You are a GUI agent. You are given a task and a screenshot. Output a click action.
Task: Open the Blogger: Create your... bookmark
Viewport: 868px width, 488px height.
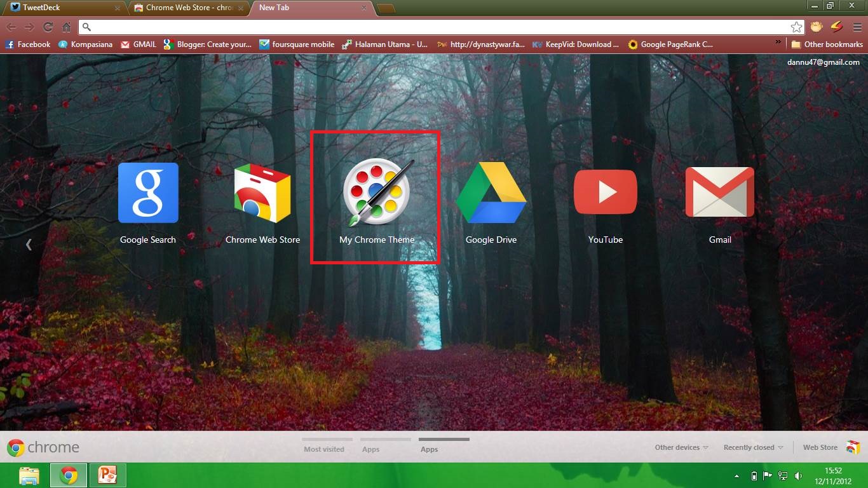[x=208, y=44]
